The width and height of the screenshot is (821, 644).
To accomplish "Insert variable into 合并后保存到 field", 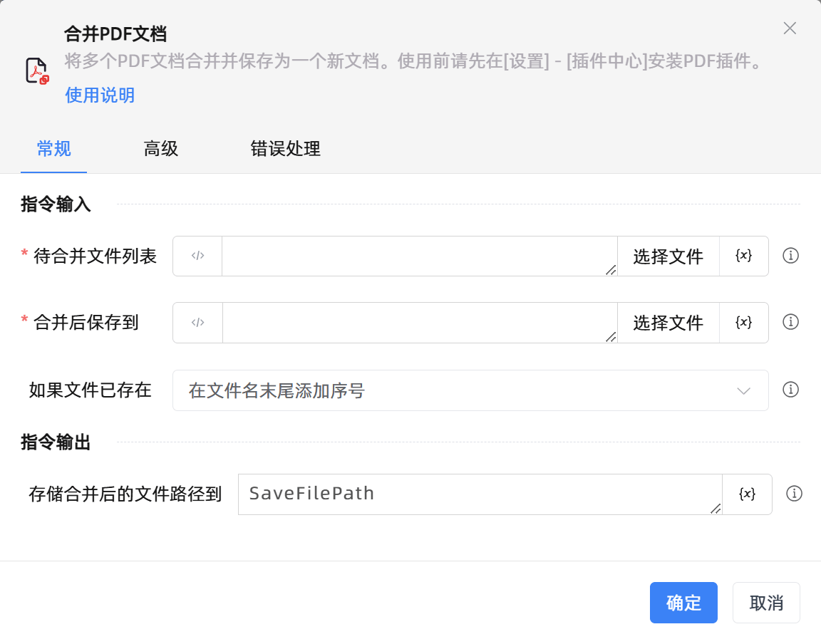I will click(x=743, y=323).
